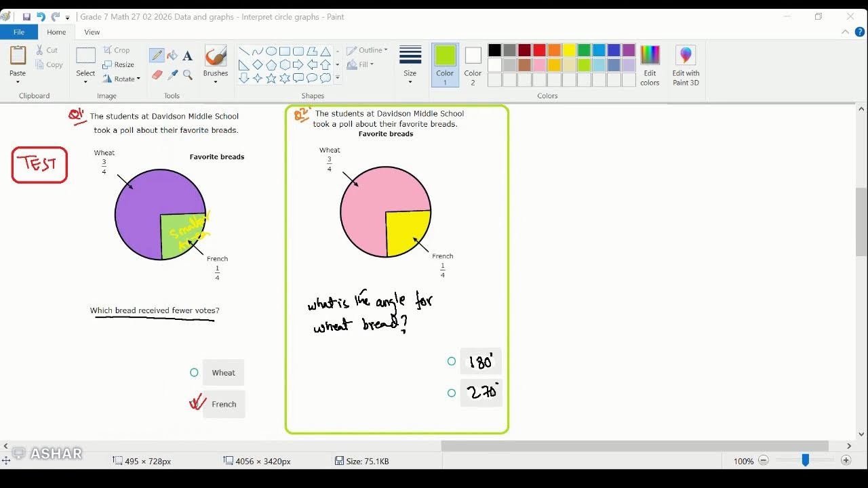The width and height of the screenshot is (868, 488).
Task: Pick the red color swatch
Action: (539, 50)
